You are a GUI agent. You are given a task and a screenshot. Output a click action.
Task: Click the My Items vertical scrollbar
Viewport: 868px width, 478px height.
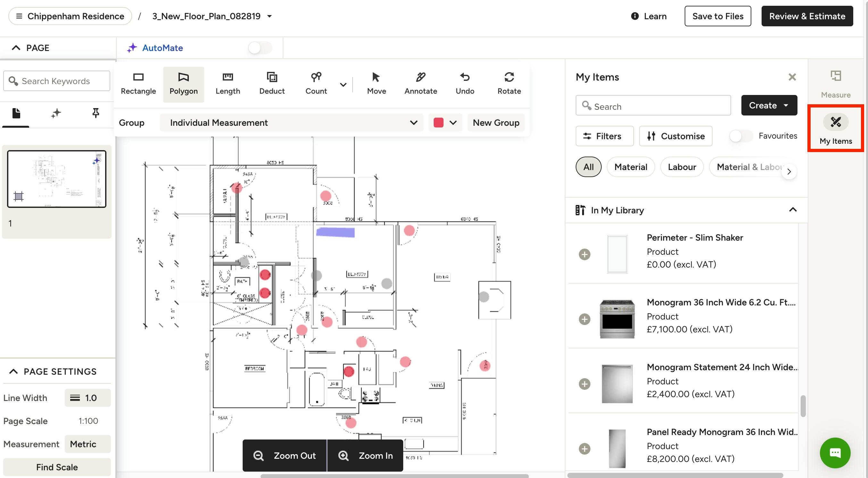coord(803,406)
